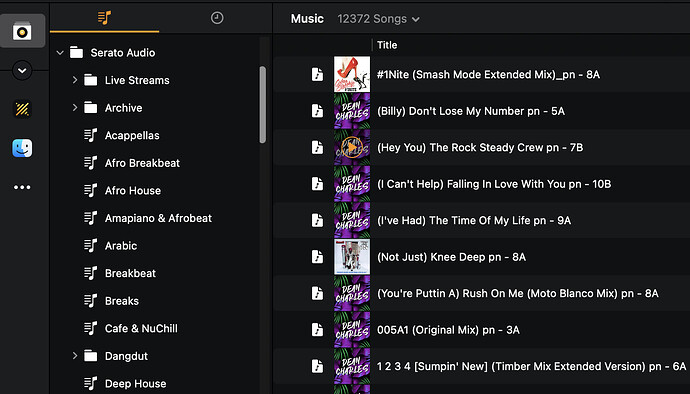Image resolution: width=690 pixels, height=394 pixels.
Task: Click the Afro Breakbeat playlist icon
Action: pos(90,163)
